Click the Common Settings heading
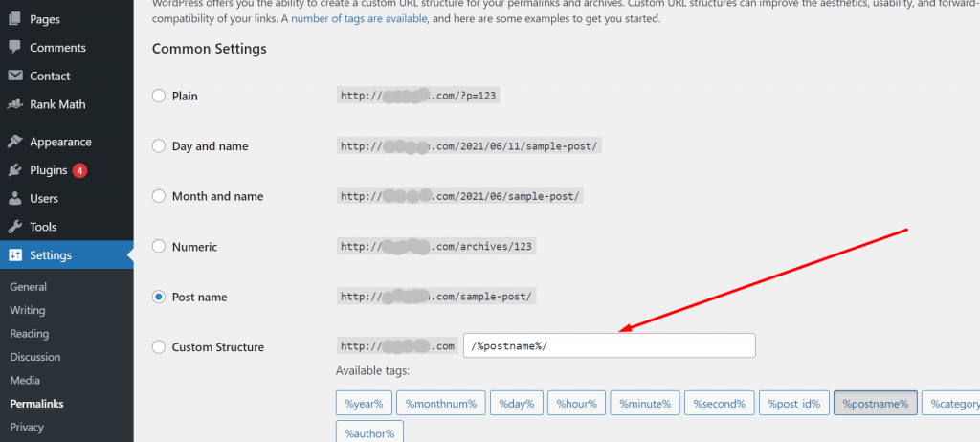The image size is (980, 442). point(210,49)
